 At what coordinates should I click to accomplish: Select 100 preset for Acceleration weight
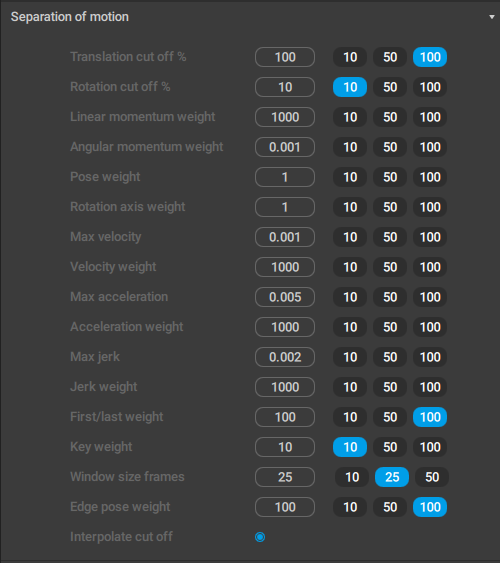[x=430, y=327]
